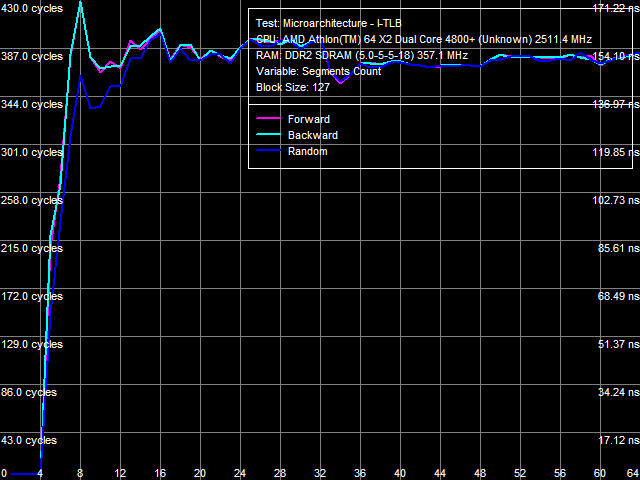Click the x-axis tick labeled 64

(630, 473)
